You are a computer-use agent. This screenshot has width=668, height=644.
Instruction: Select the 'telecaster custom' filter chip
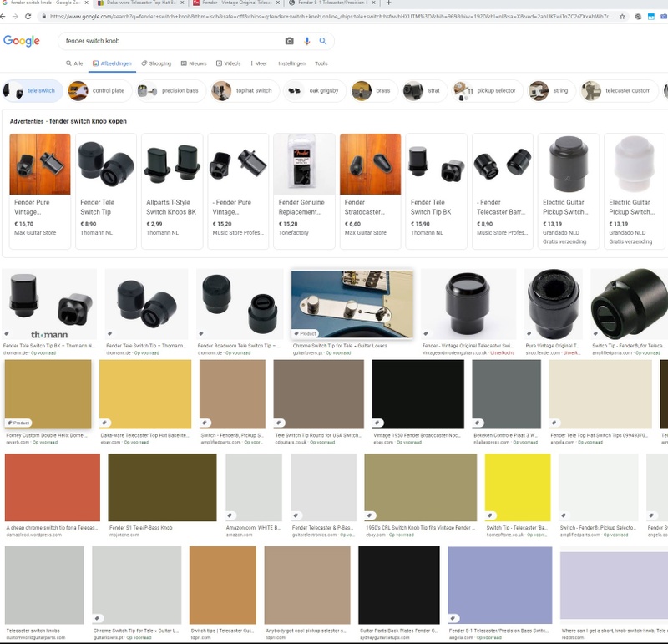[x=619, y=90]
